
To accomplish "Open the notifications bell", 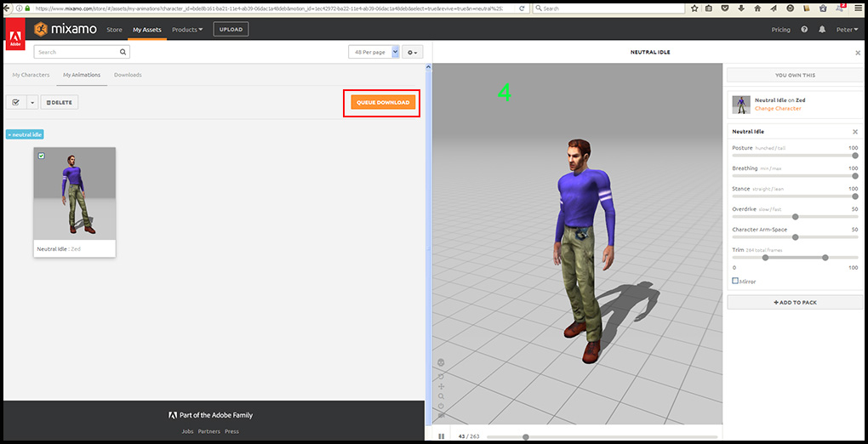I will pyautogui.click(x=822, y=29).
